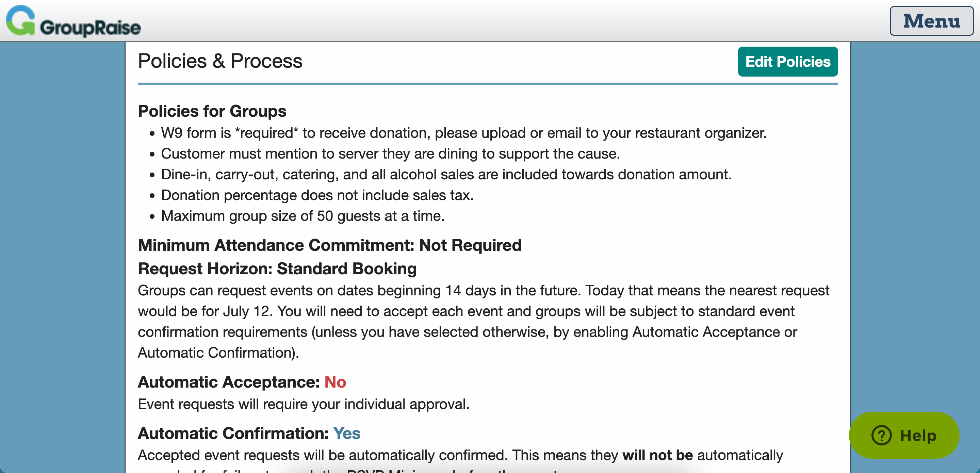Click the Policies & Process page heading
This screenshot has width=980, height=473.
pyautogui.click(x=220, y=61)
